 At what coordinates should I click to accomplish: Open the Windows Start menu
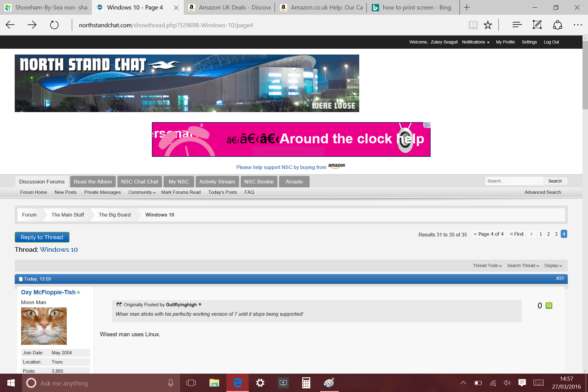pyautogui.click(x=11, y=383)
